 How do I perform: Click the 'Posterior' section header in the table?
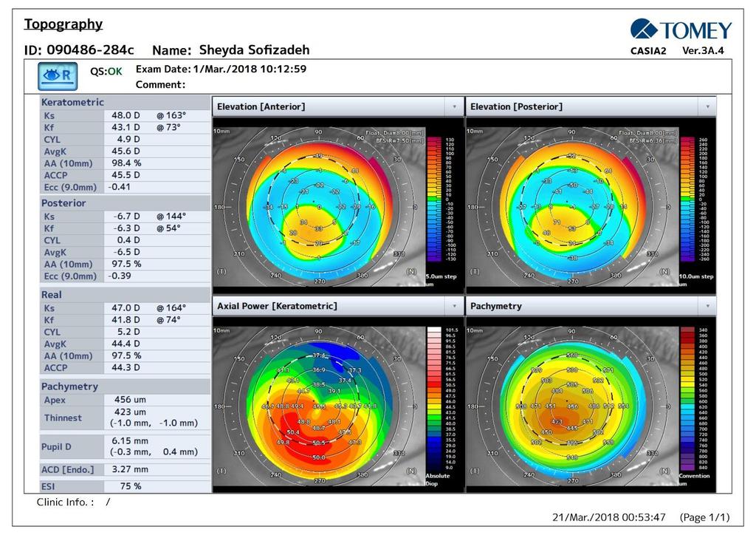(63, 203)
